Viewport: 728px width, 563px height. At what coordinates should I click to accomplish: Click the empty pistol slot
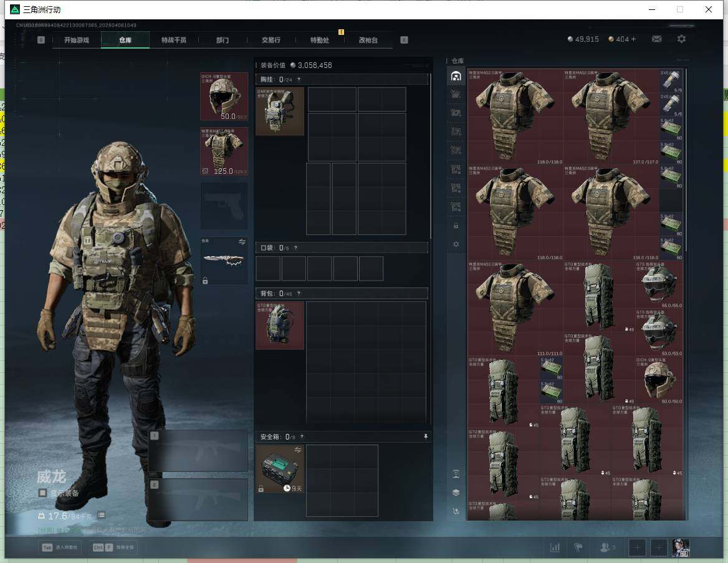click(x=224, y=206)
